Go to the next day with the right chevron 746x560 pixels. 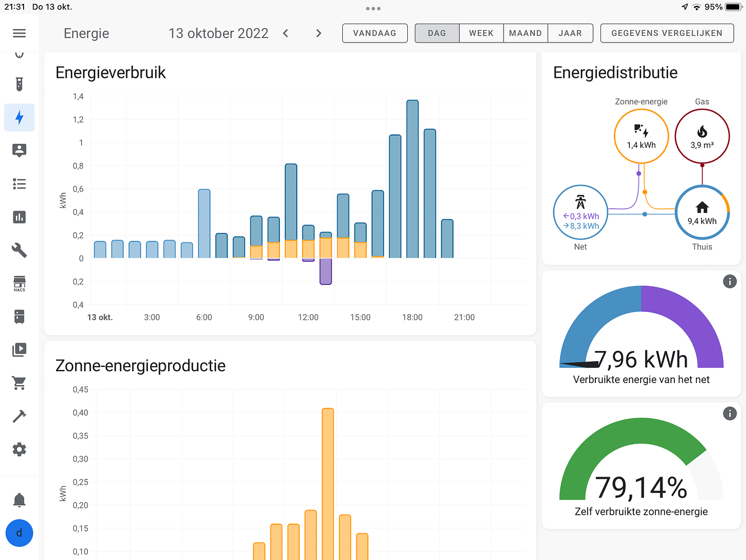point(318,33)
